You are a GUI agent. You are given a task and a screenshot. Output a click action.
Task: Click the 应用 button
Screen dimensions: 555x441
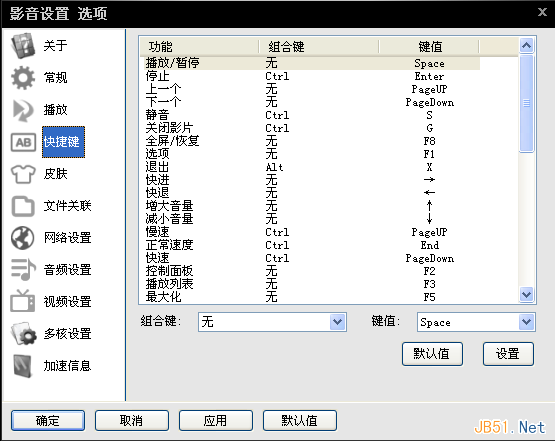click(216, 420)
